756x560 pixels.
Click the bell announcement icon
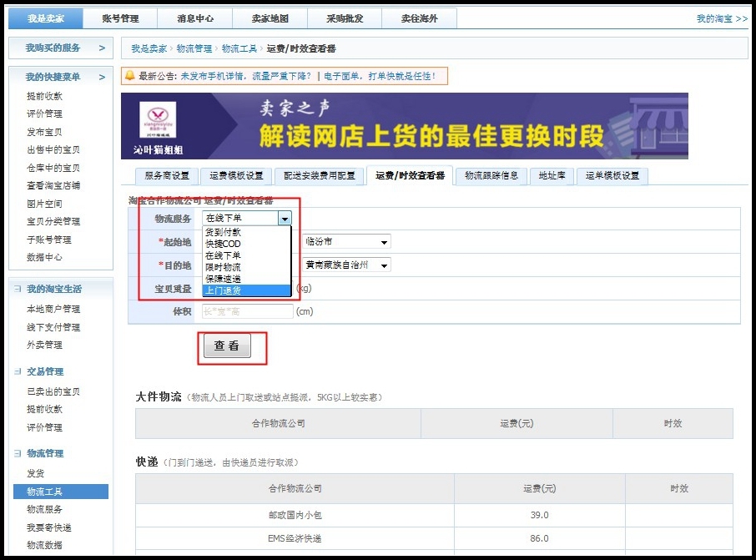[x=129, y=76]
